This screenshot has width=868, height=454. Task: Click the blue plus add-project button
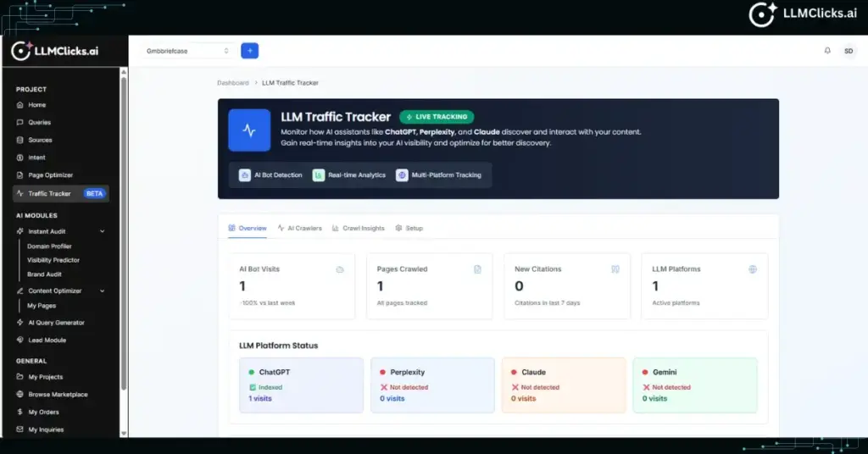pyautogui.click(x=250, y=51)
